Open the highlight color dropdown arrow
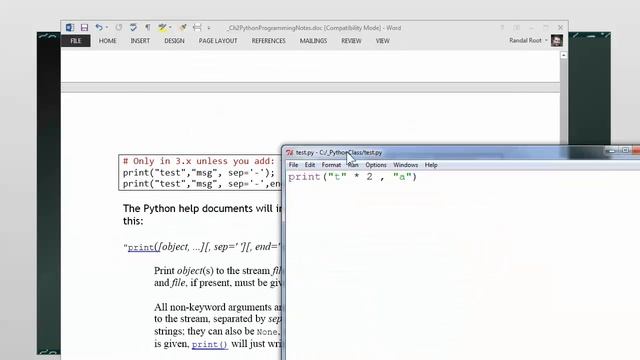 pyautogui.click(x=170, y=28)
